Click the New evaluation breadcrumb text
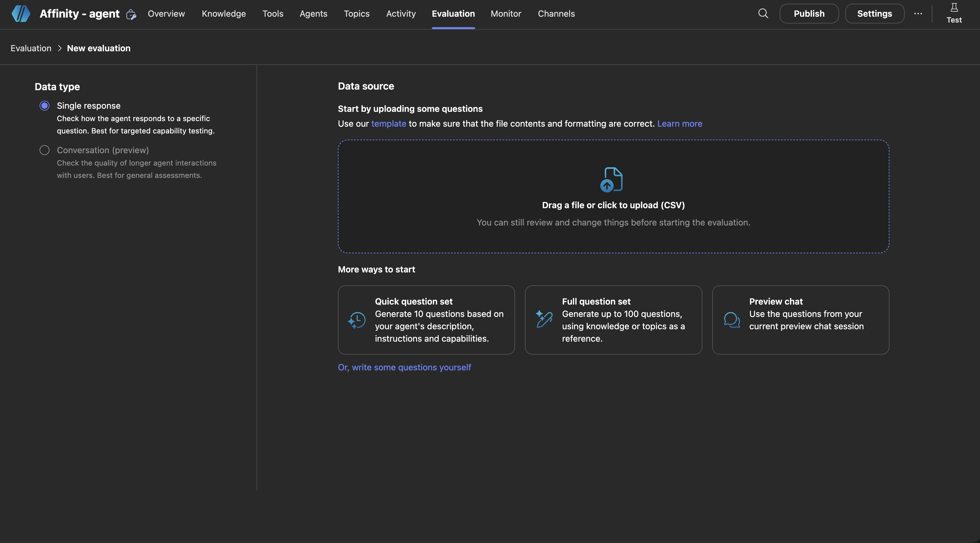This screenshot has height=543, width=980. (99, 48)
